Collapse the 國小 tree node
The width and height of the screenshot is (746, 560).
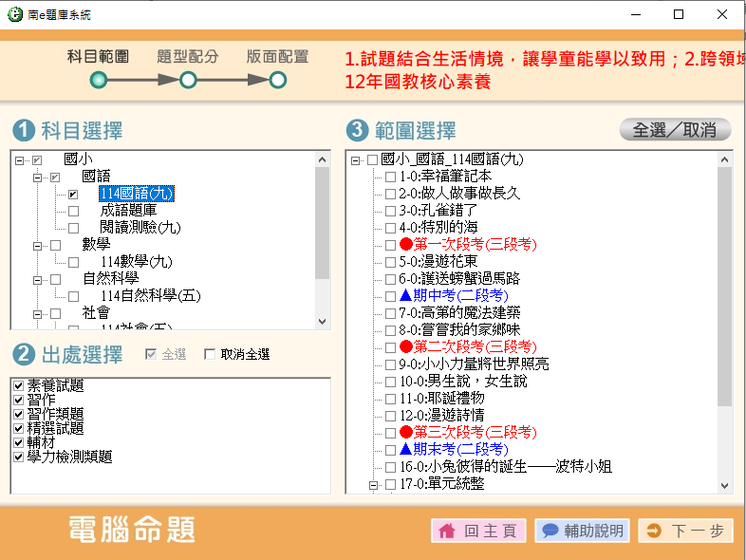20,159
